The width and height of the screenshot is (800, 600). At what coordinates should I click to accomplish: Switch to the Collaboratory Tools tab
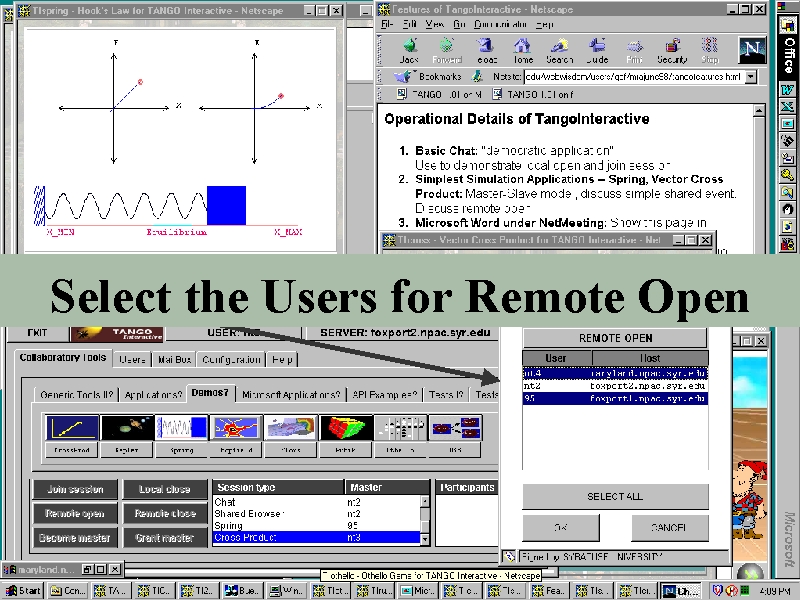pos(63,358)
